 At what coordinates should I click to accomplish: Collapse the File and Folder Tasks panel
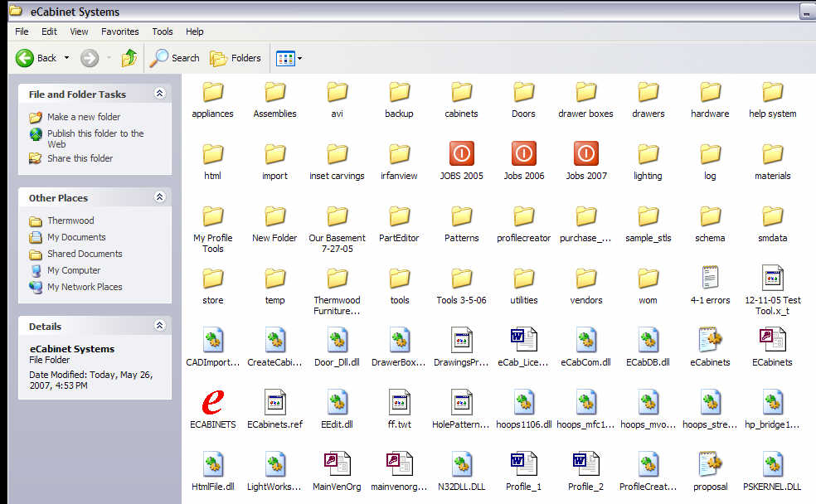tap(160, 93)
